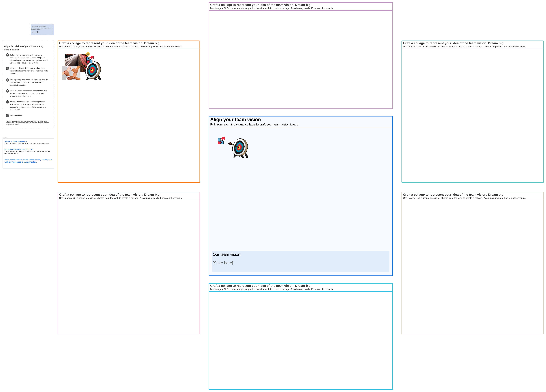Click the pink-bordered collage frame title
This screenshot has height=392, width=546.
click(x=110, y=195)
